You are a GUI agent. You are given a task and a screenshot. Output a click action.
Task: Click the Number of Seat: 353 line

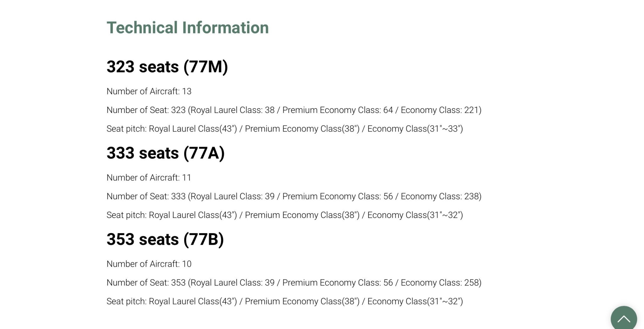294,283
